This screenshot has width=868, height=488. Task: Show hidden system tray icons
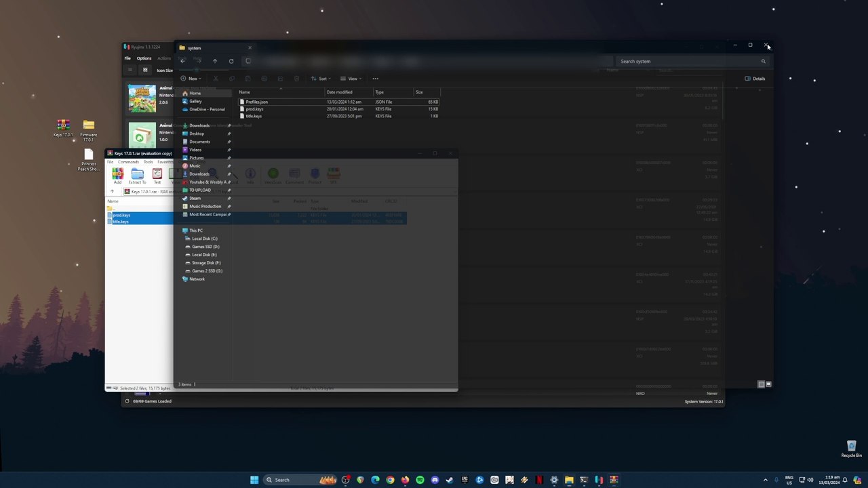[766, 480]
